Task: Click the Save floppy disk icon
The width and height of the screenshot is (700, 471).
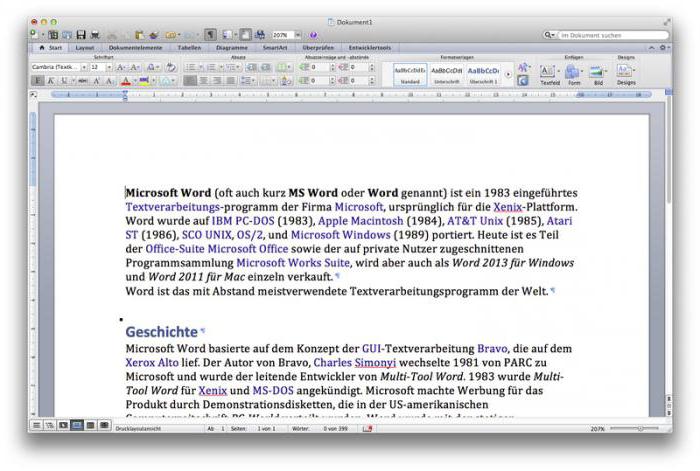Action: pyautogui.click(x=81, y=35)
